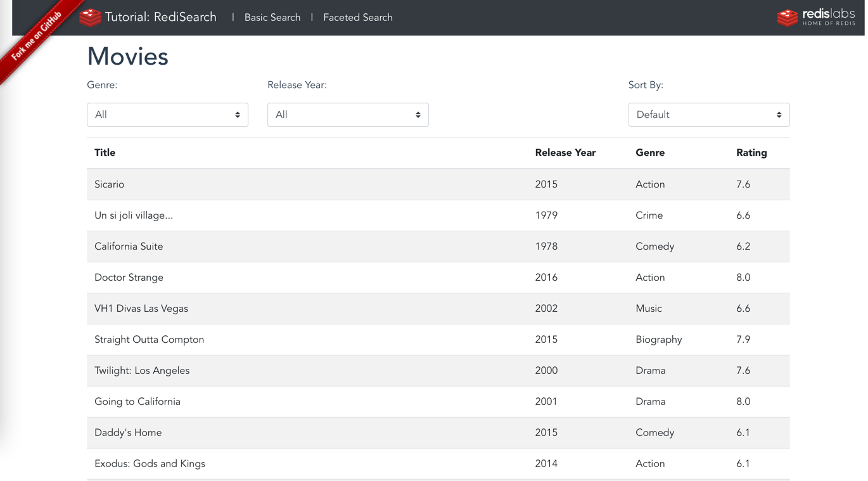Screen dimensions: 868x481
Task: Select the Daddy's Home title
Action: [x=128, y=433]
